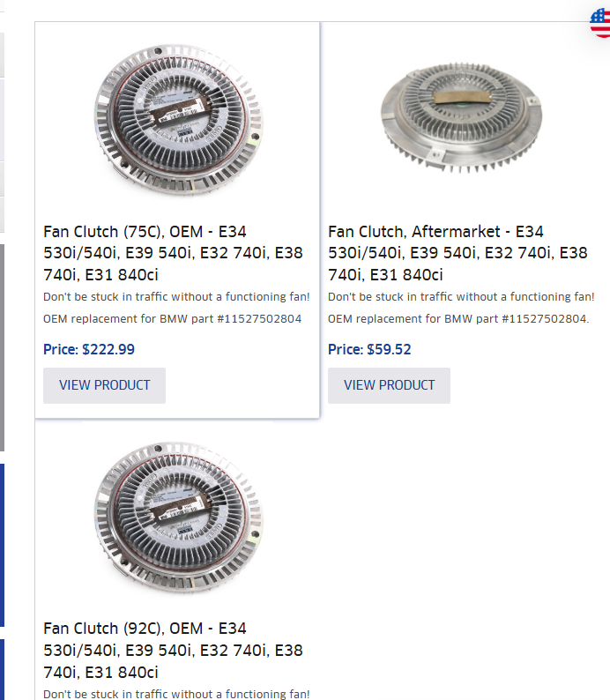610x700 pixels.
Task: Open the 75C OEM fan clutch product image
Action: [178, 120]
